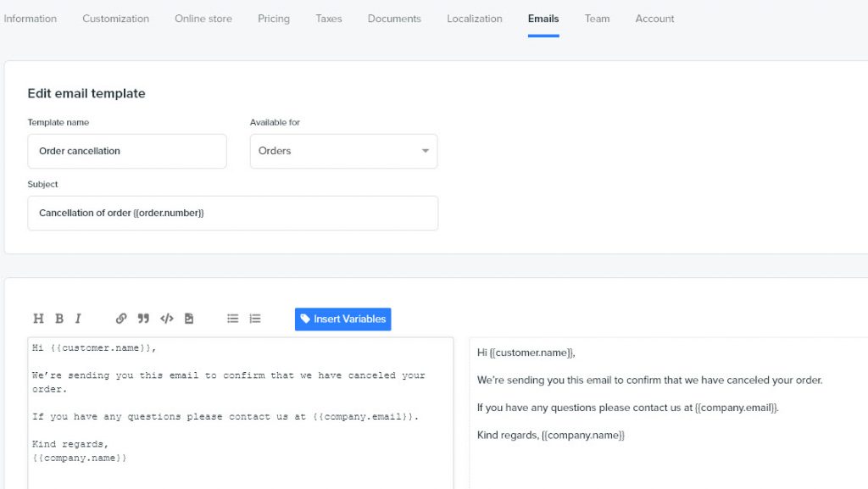Viewport: 868px width, 489px height.
Task: Insert a code block using the code icon
Action: tap(167, 319)
